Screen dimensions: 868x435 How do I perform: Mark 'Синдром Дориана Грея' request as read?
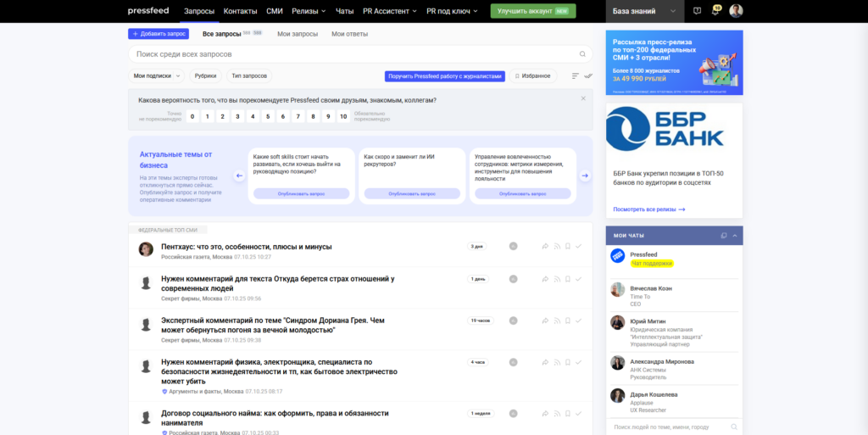[578, 321]
